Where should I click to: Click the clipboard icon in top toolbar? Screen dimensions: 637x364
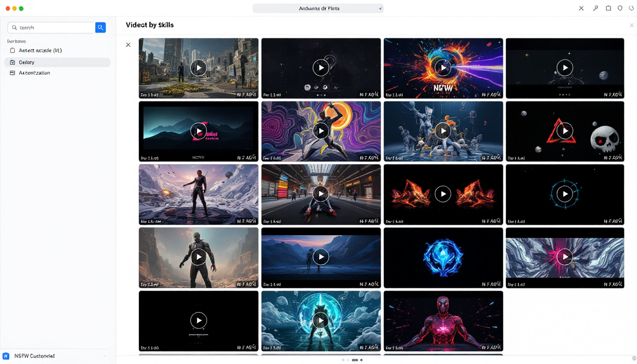pyautogui.click(x=609, y=8)
